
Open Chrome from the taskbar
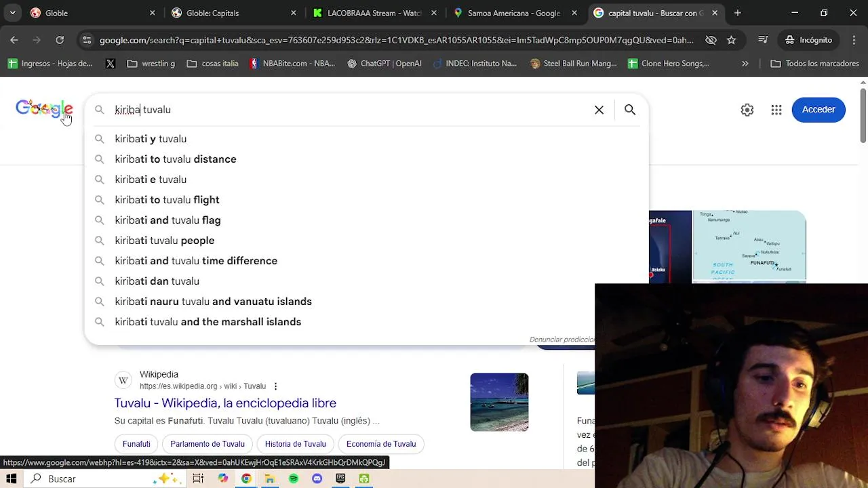coord(246,479)
